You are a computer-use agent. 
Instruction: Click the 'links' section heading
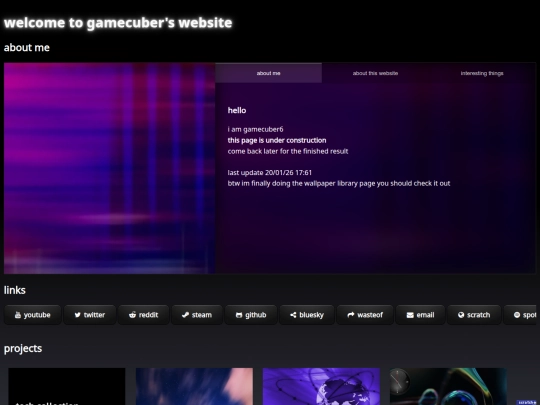coord(14,290)
